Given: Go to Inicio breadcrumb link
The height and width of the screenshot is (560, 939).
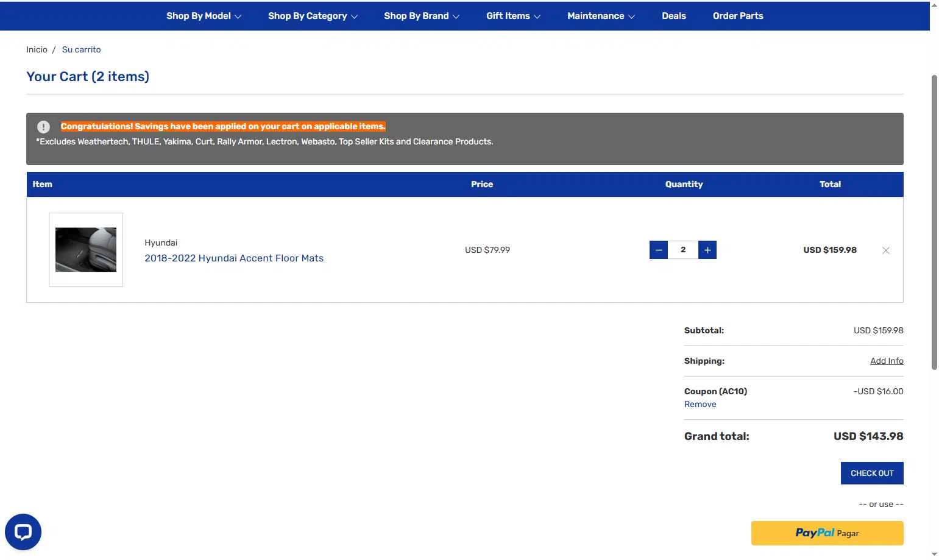Looking at the screenshot, I should coord(37,49).
